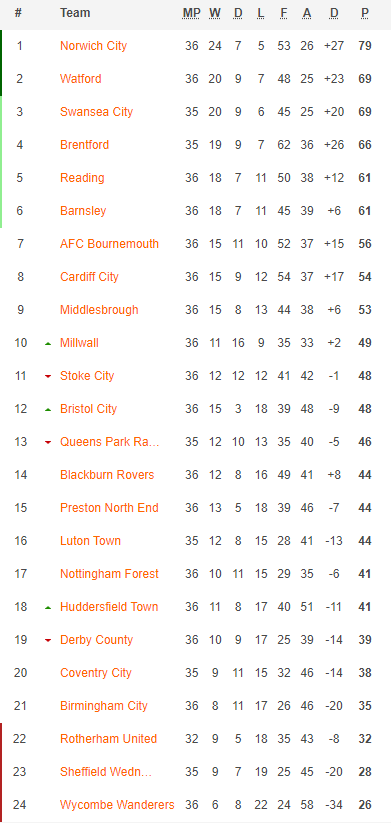Click the red down arrow beside Stoke City
The width and height of the screenshot is (391, 823).
tap(48, 376)
